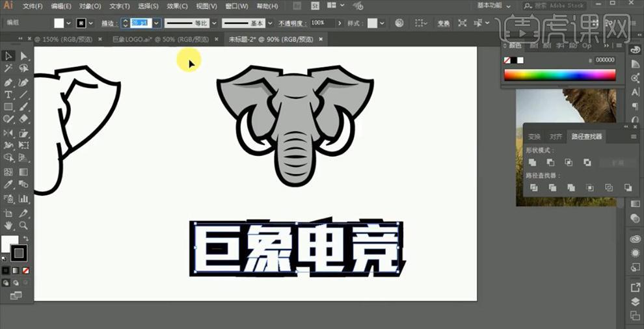Select the Line Segment tool

(x=24, y=94)
